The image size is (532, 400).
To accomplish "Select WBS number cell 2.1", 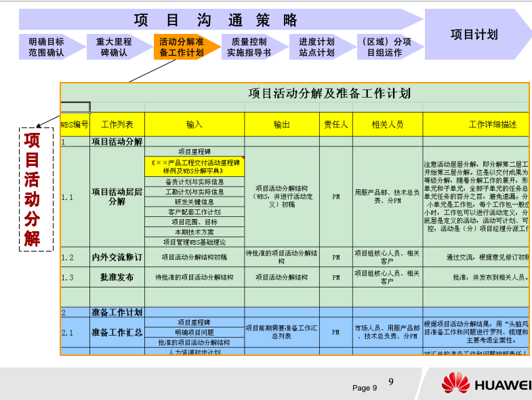I will 75,332.
